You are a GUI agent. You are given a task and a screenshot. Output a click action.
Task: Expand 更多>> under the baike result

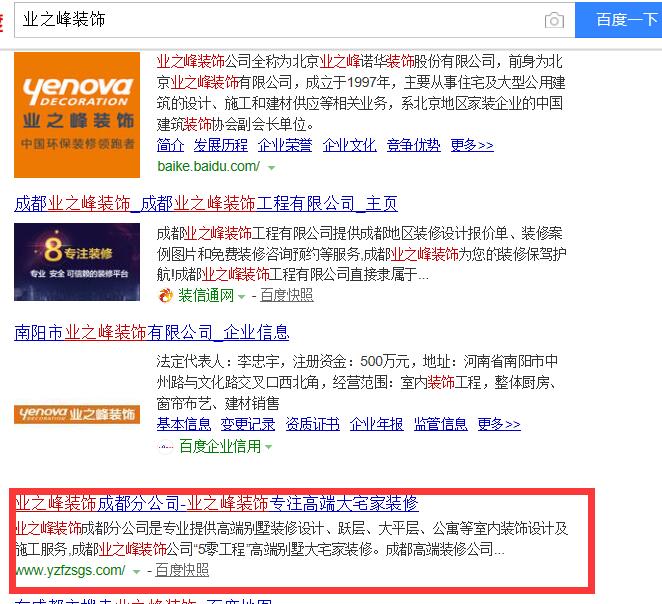[471, 145]
